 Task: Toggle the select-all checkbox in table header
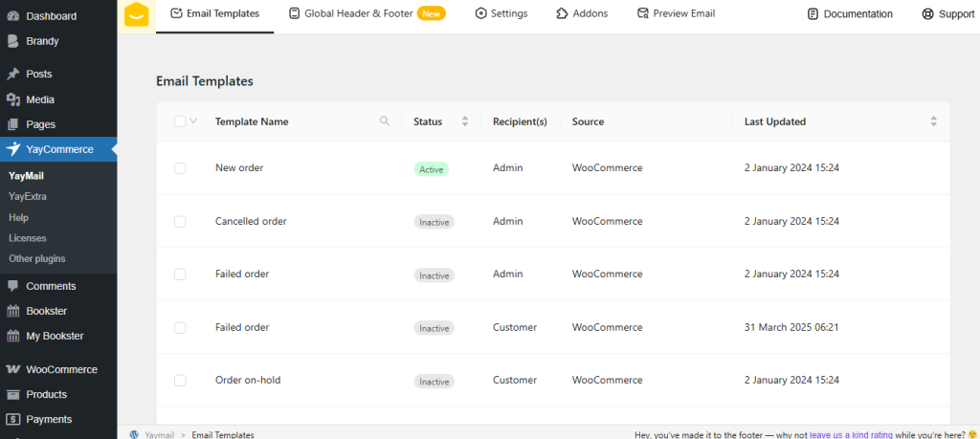(180, 121)
